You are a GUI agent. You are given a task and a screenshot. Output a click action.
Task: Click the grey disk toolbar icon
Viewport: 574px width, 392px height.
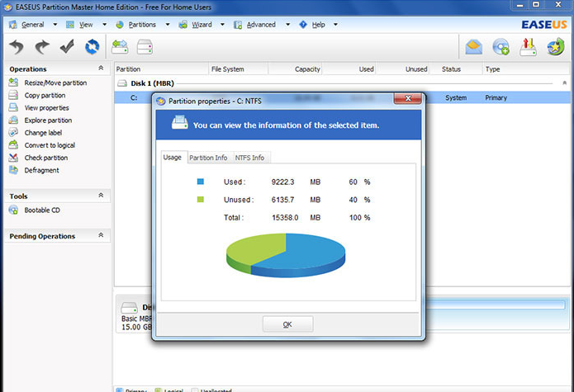145,47
